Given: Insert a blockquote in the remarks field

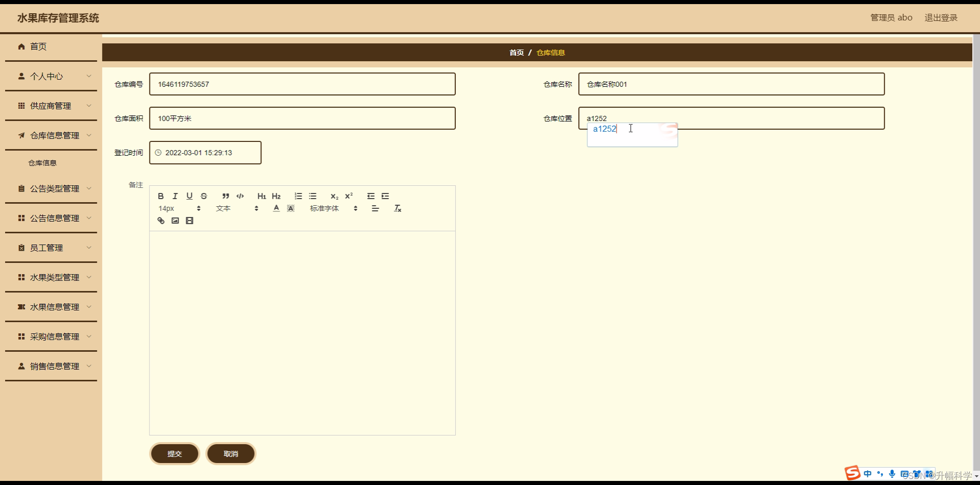Looking at the screenshot, I should [x=226, y=196].
